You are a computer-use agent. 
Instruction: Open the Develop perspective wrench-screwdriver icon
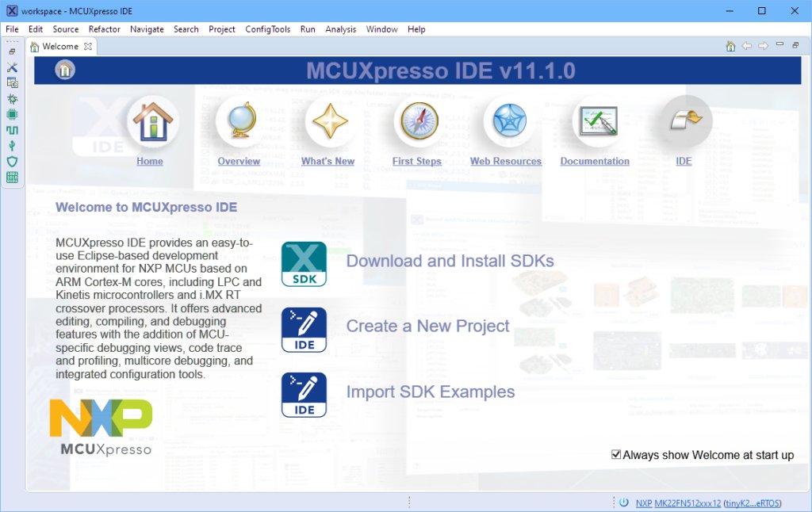point(12,67)
